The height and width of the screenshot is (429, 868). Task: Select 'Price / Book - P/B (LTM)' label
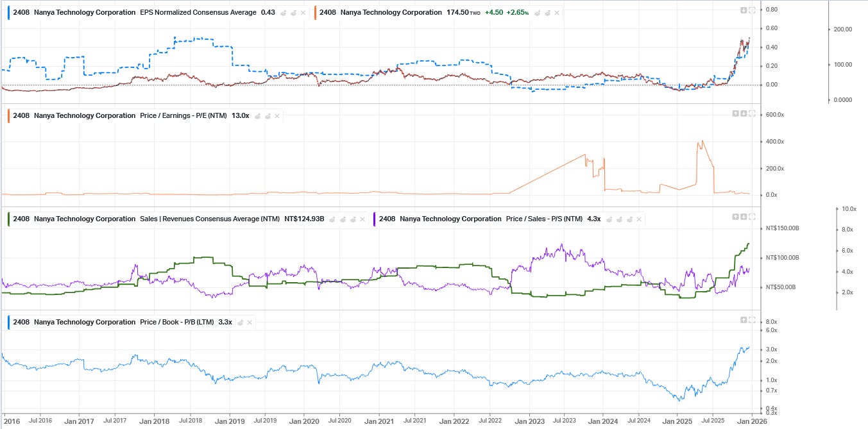177,322
